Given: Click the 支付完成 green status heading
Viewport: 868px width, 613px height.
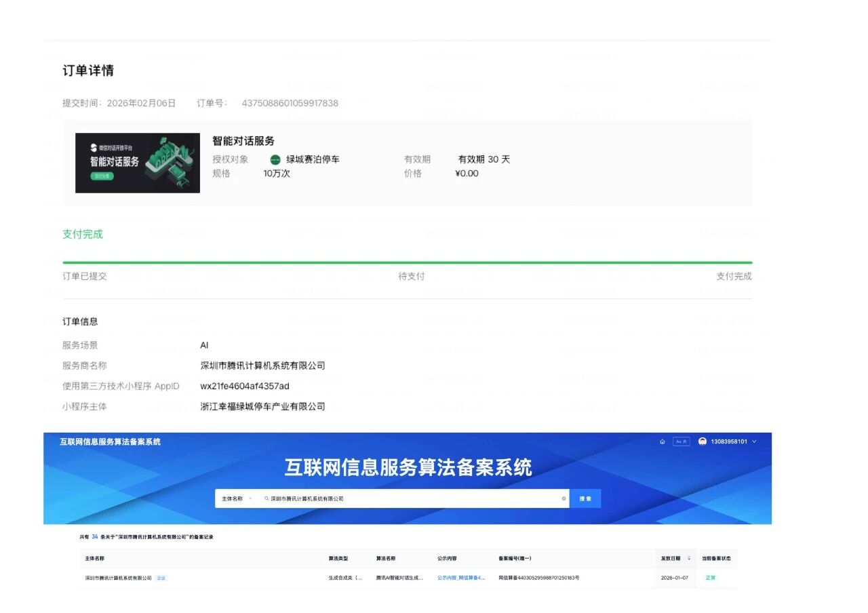Looking at the screenshot, I should tap(83, 234).
